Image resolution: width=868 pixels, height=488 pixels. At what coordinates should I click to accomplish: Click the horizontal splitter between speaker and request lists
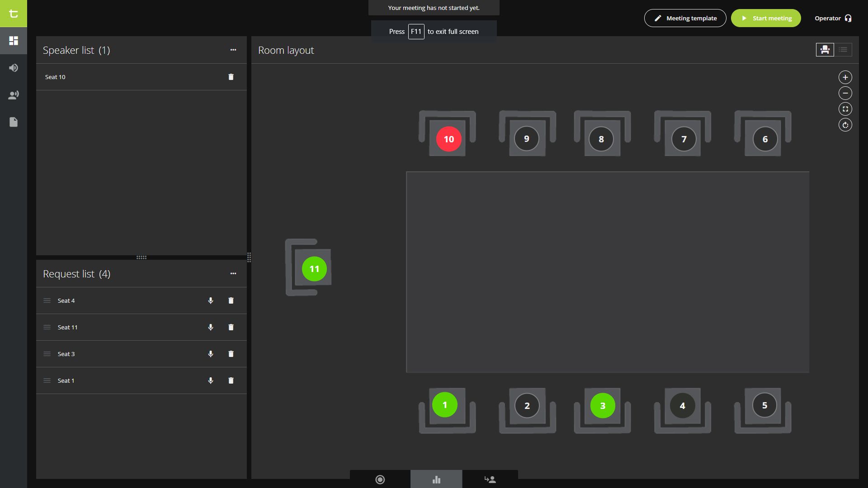pyautogui.click(x=142, y=258)
